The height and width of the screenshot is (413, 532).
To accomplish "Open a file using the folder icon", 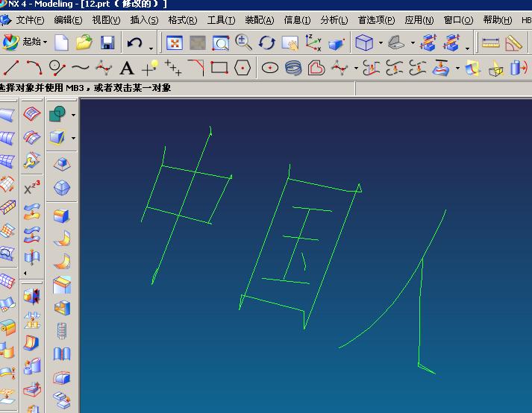I will (84, 42).
